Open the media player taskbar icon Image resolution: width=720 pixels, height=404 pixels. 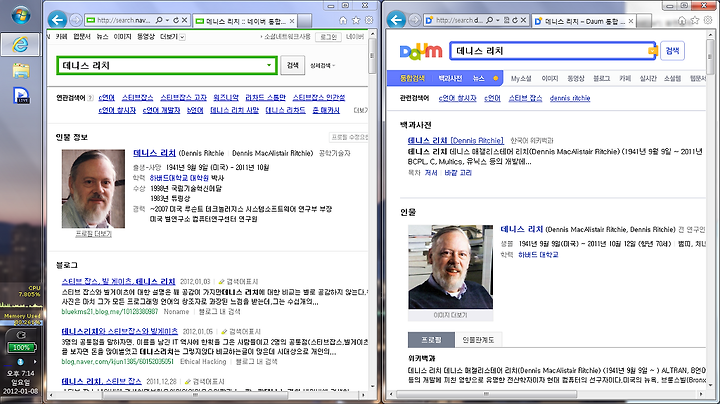[21, 95]
